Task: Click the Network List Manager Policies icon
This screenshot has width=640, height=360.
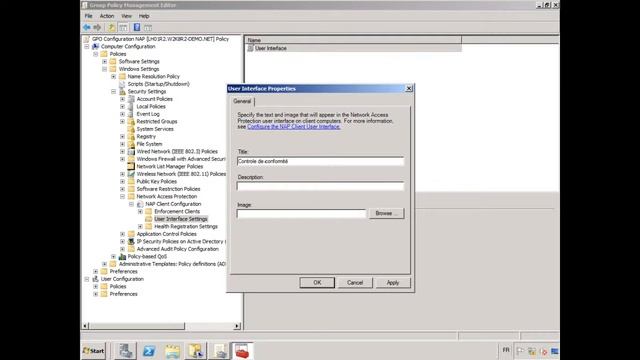Action: [131, 166]
